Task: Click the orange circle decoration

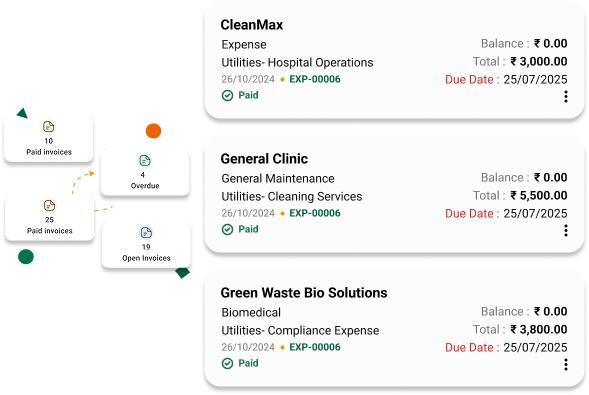Action: click(x=153, y=131)
